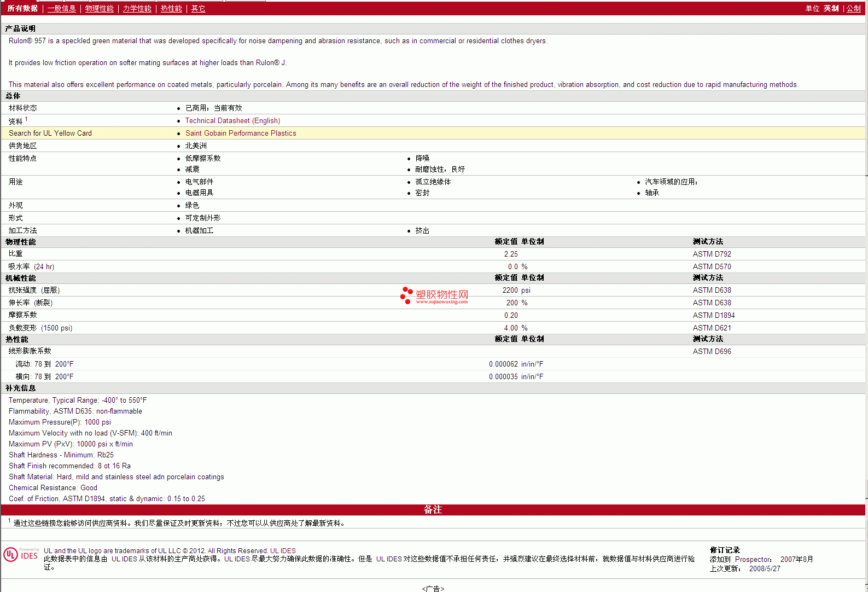
Task: Click the 上次更新 2008/5/27 revision entry
Action: (x=745, y=569)
